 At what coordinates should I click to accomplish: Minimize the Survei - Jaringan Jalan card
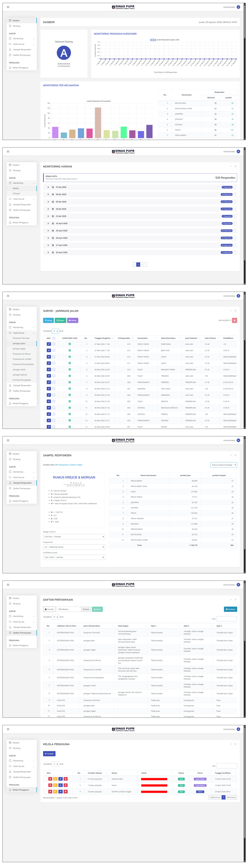click(x=231, y=311)
